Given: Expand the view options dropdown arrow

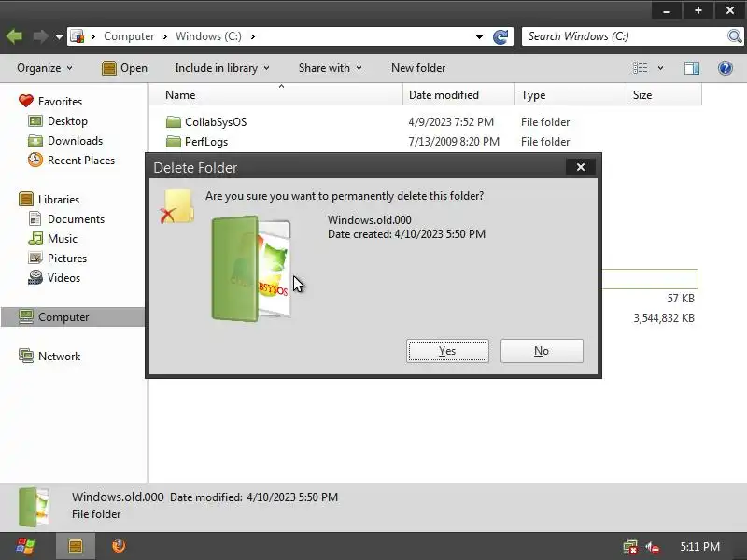Looking at the screenshot, I should (660, 68).
